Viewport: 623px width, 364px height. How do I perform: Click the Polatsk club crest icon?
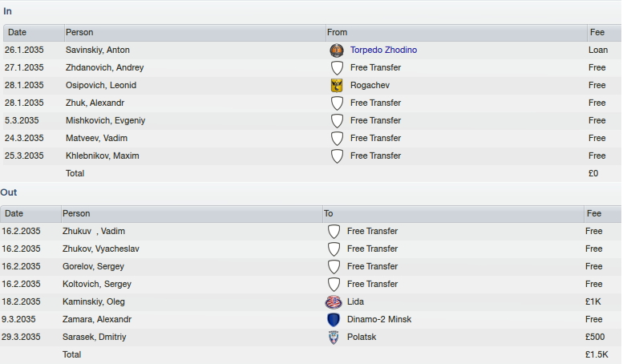point(334,338)
